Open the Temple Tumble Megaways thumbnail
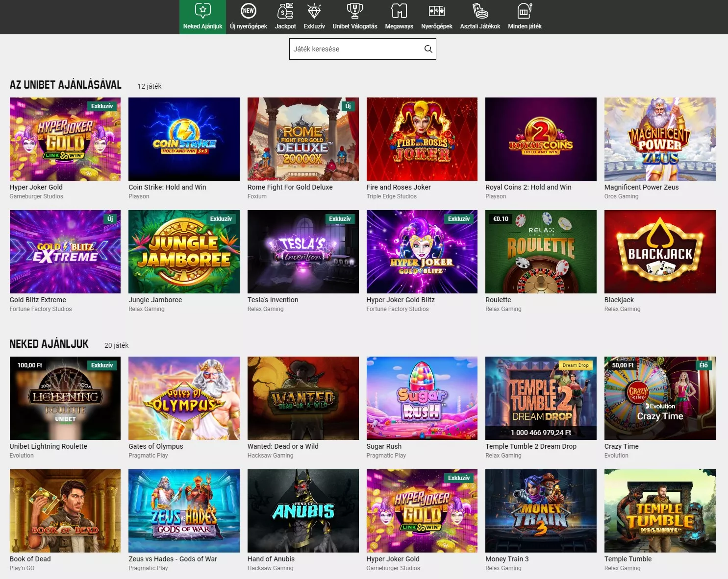This screenshot has width=728, height=579. (x=659, y=510)
